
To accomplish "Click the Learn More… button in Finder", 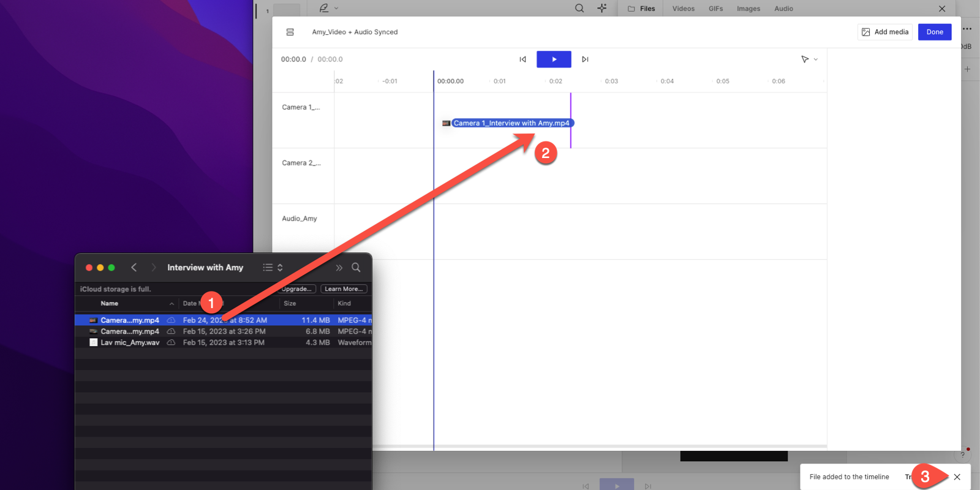I will (344, 289).
